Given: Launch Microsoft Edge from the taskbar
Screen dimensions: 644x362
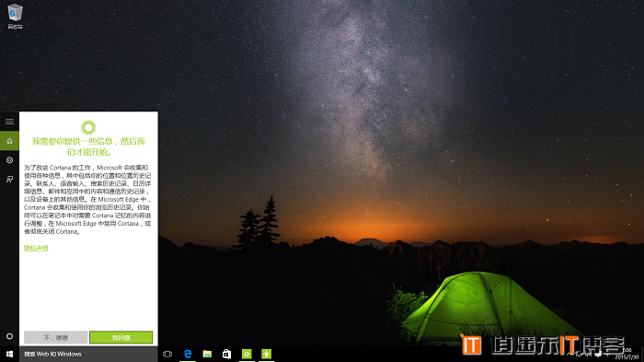Looking at the screenshot, I should point(188,354).
